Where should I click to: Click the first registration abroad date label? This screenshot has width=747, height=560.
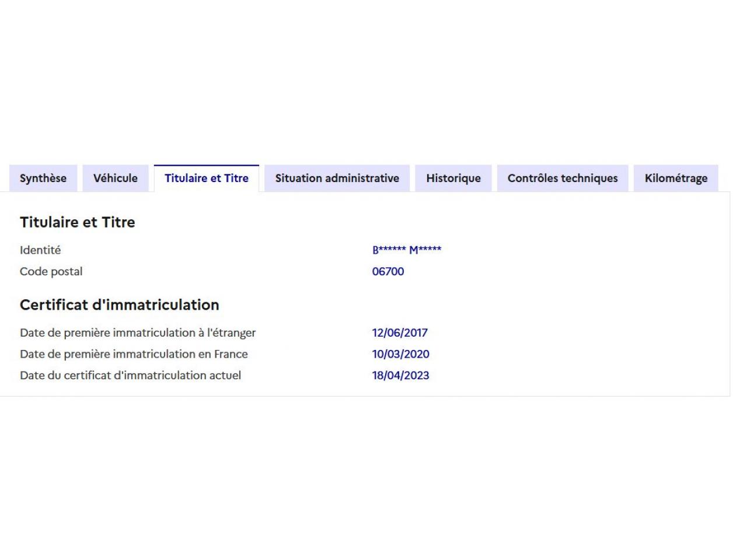pyautogui.click(x=138, y=333)
